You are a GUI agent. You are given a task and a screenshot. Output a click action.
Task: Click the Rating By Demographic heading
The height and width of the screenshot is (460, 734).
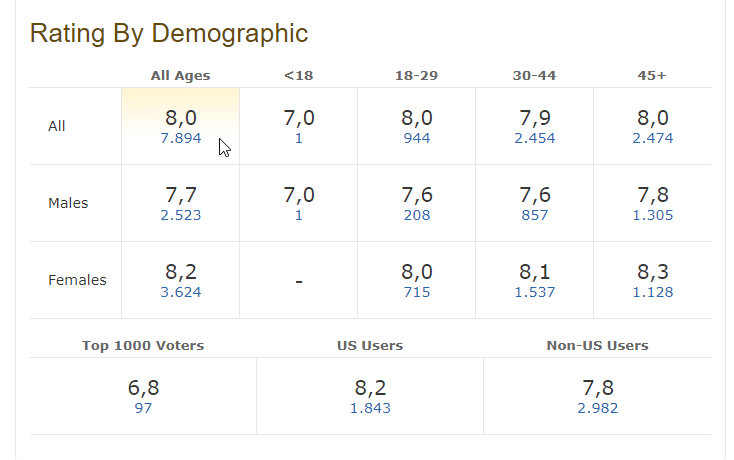pyautogui.click(x=169, y=33)
